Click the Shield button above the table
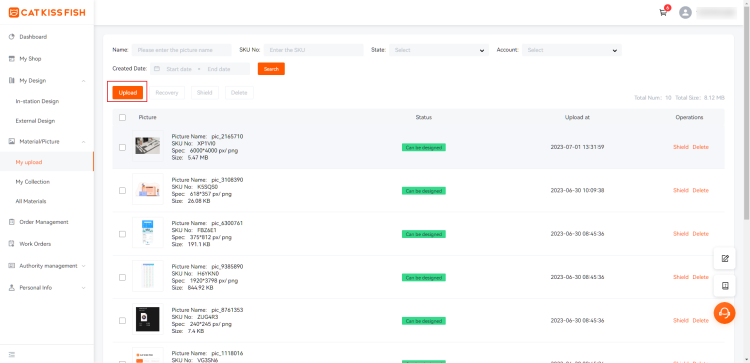 coord(205,93)
